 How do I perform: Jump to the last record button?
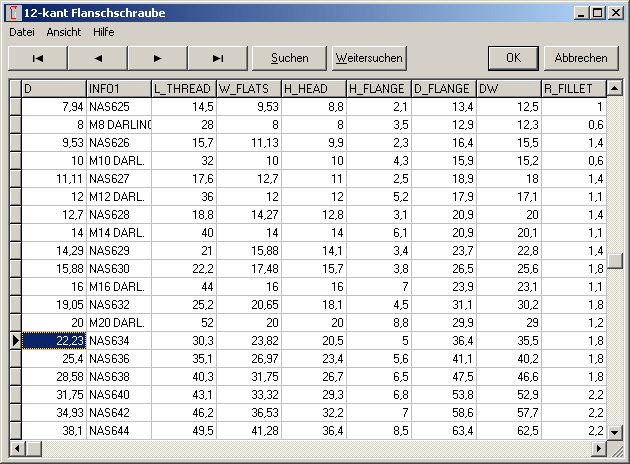click(218, 58)
